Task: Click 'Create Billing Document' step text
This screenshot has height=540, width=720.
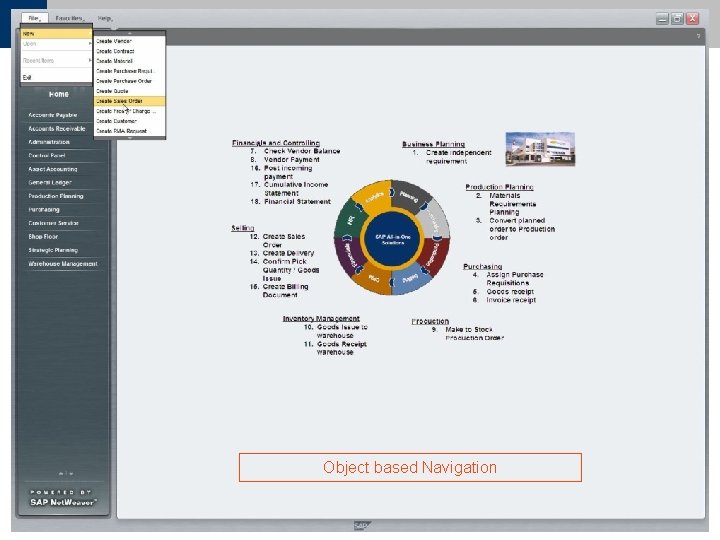Action: pos(285,291)
